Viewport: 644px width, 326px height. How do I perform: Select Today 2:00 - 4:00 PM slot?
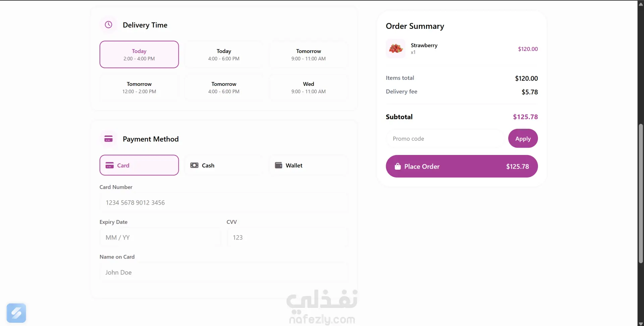coord(139,54)
